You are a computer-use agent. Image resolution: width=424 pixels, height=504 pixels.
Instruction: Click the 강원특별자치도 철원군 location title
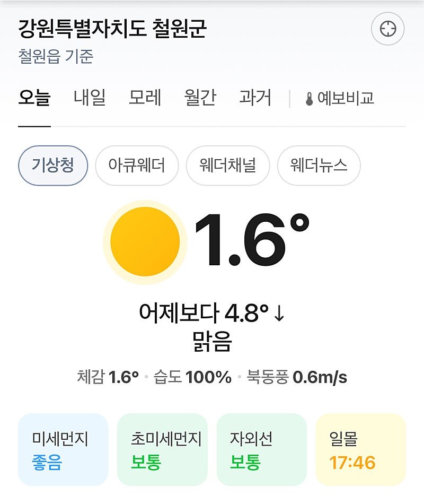coord(112,29)
